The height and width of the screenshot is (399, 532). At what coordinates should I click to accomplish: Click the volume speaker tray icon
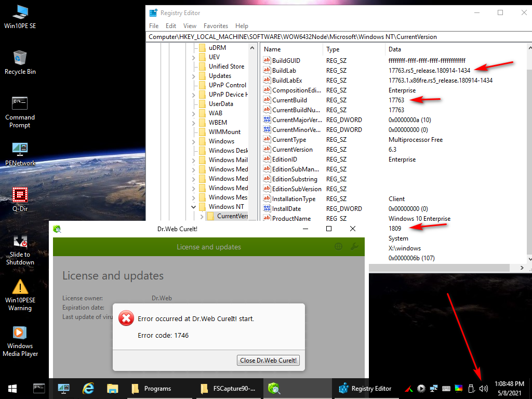coord(484,389)
